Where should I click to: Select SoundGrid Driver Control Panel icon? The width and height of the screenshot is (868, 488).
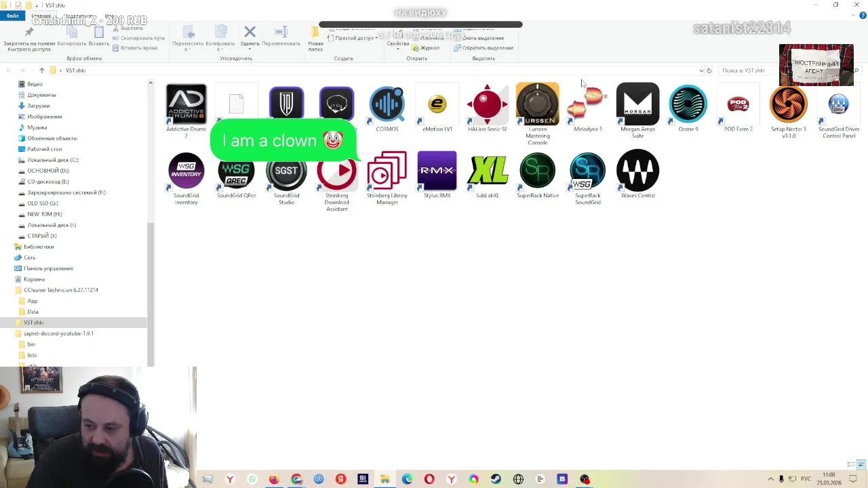click(839, 104)
